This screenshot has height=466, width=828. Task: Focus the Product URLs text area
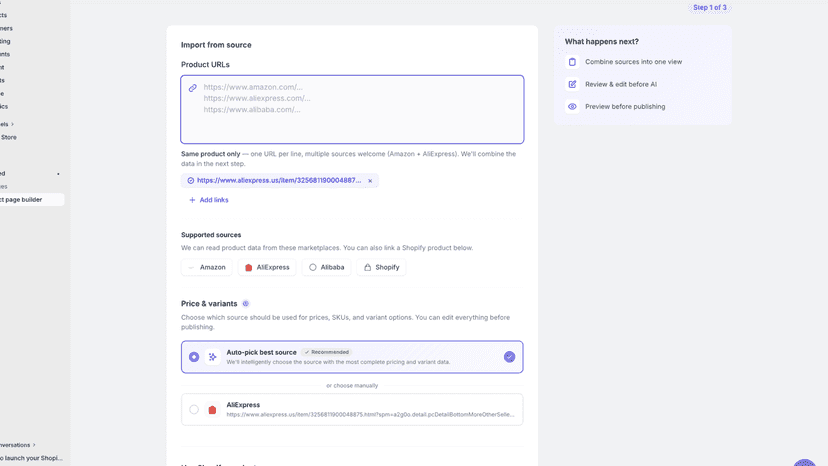[352, 109]
